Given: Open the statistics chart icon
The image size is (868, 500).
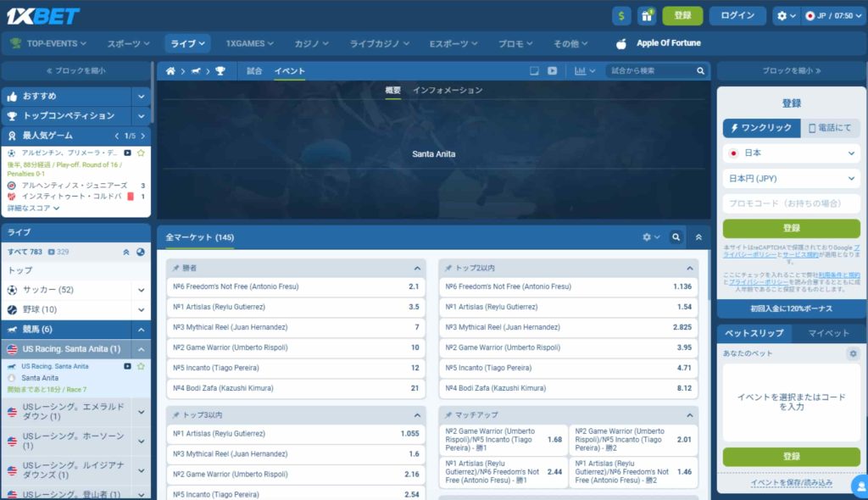Looking at the screenshot, I should (584, 71).
